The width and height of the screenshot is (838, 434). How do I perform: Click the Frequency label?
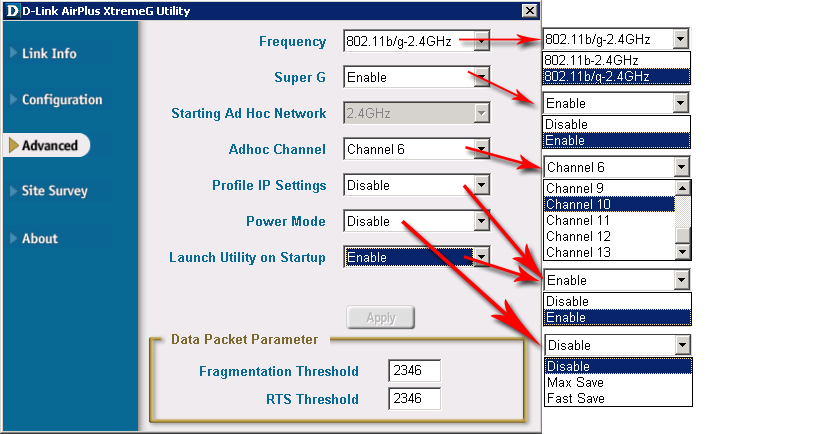pyautogui.click(x=292, y=42)
